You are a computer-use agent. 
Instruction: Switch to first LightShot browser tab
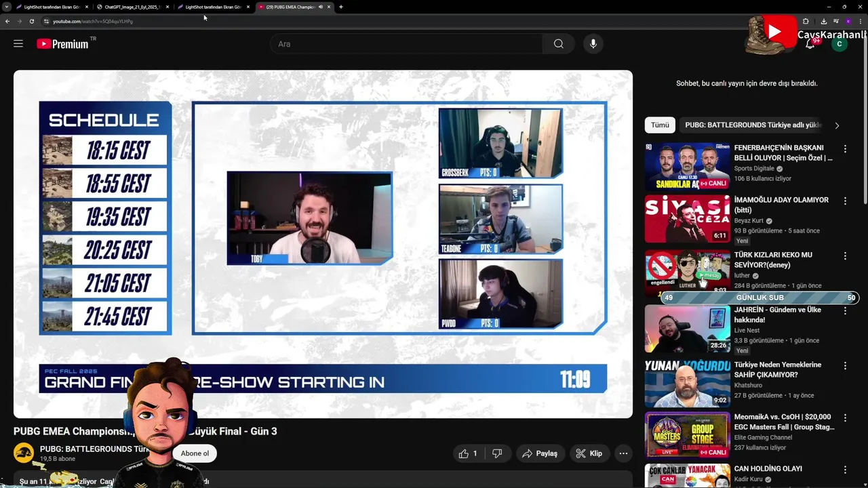pos(53,7)
